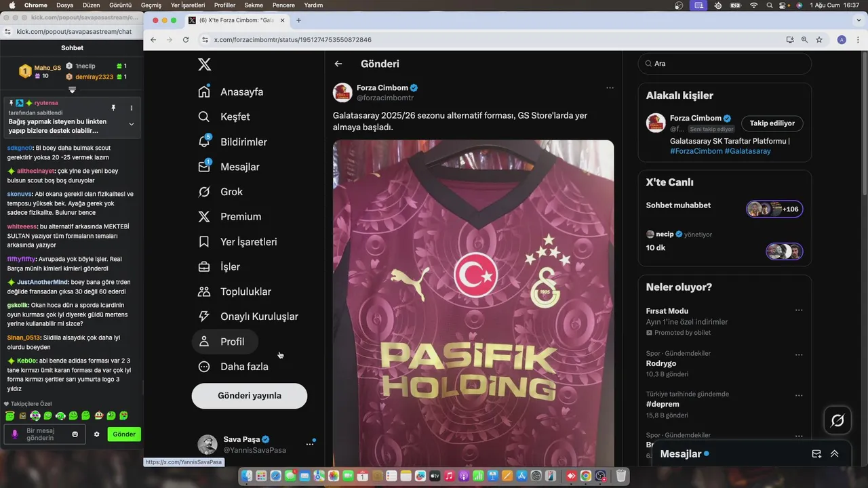
Task: Send chat with green Gönder button
Action: pos(124,434)
